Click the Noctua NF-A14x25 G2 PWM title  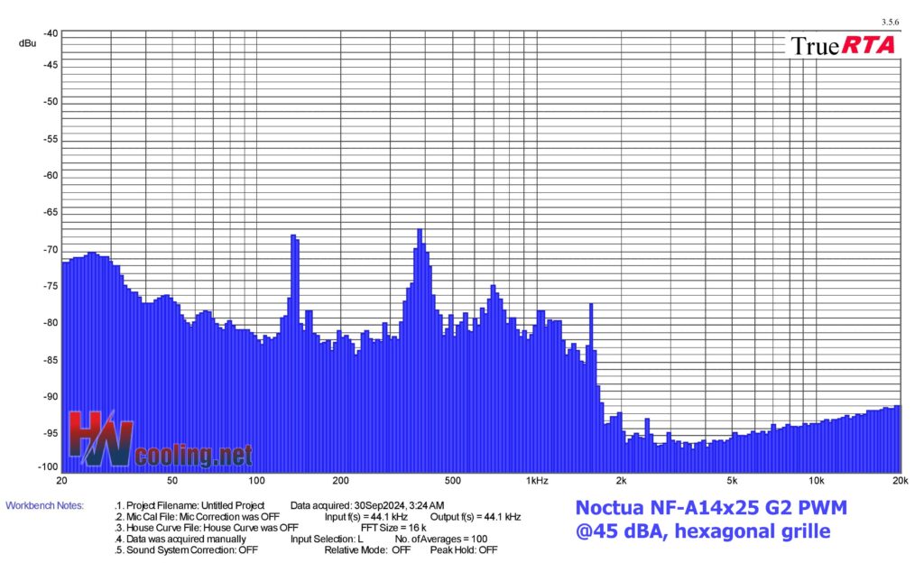click(711, 506)
